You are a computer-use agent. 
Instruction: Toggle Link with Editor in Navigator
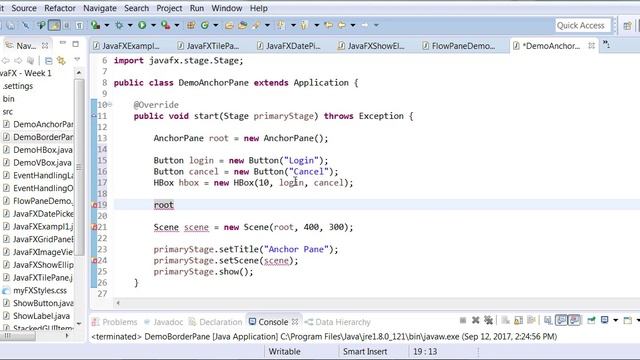point(61,61)
